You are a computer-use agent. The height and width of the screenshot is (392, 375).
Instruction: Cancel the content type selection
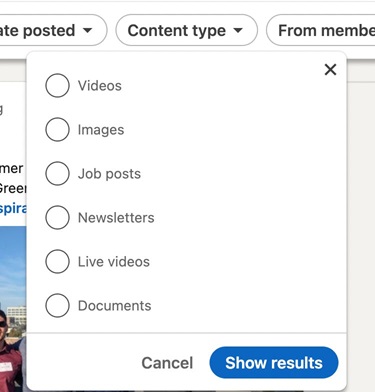coord(167,363)
